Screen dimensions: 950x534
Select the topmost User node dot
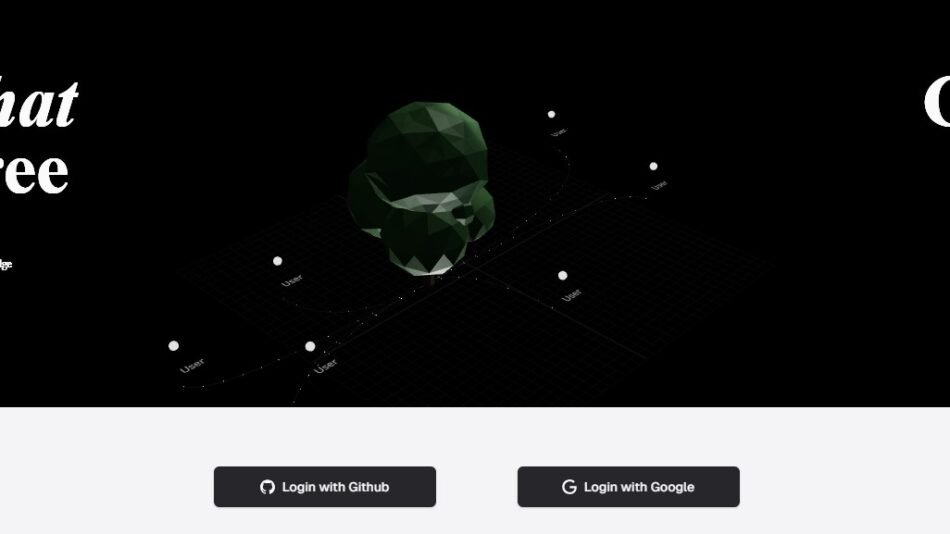(551, 114)
